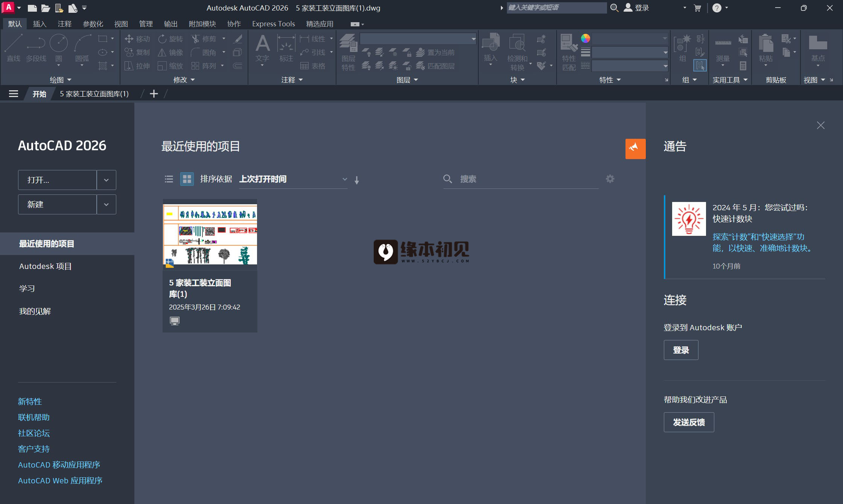
Task: Open the sort by (上次打开时间) dropdown
Action: [x=293, y=179]
